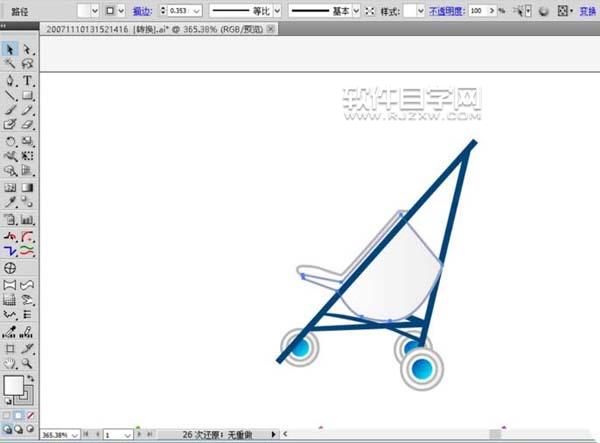Switch to Draw Behind mode
Image resolution: width=600 pixels, height=443 pixels.
click(x=19, y=427)
